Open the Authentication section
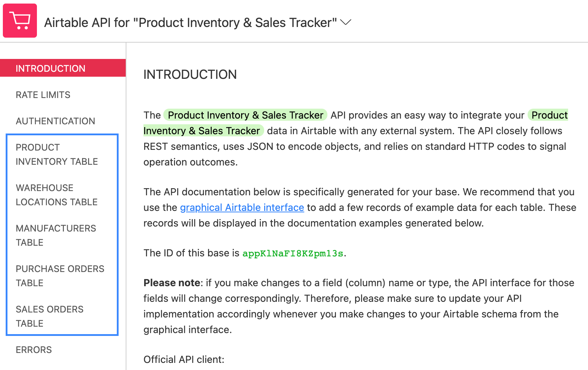 tap(55, 121)
